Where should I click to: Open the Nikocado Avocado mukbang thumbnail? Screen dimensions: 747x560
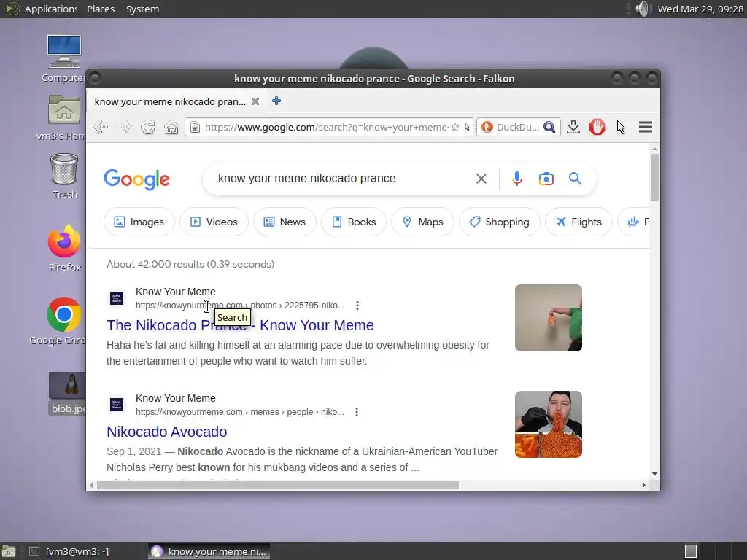tap(549, 424)
